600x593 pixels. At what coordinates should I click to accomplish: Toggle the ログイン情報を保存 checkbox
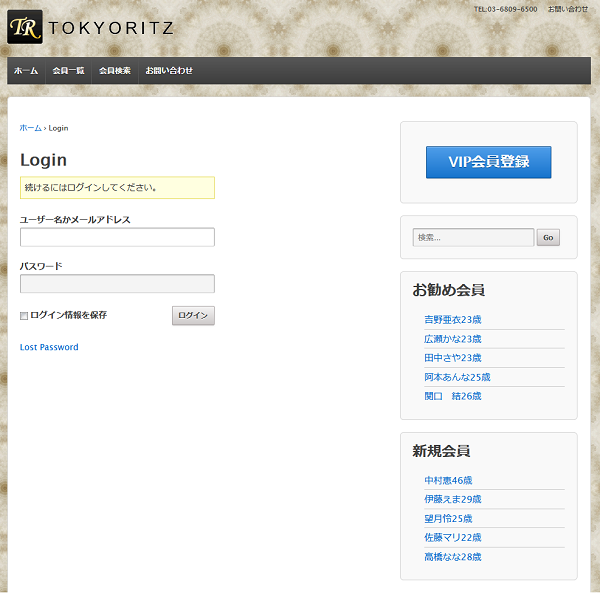25,316
